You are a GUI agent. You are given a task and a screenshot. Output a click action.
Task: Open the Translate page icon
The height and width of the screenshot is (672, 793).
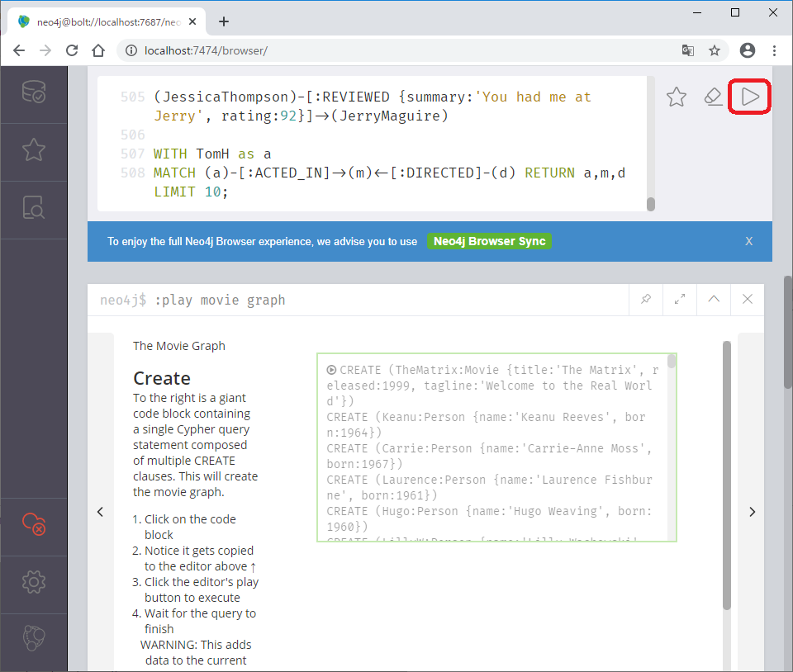(x=687, y=50)
